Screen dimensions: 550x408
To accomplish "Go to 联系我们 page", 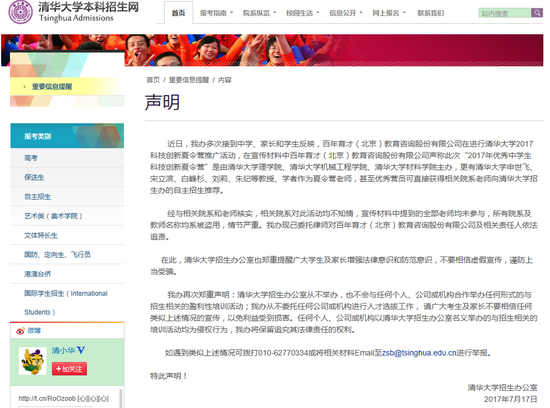I will [x=430, y=13].
